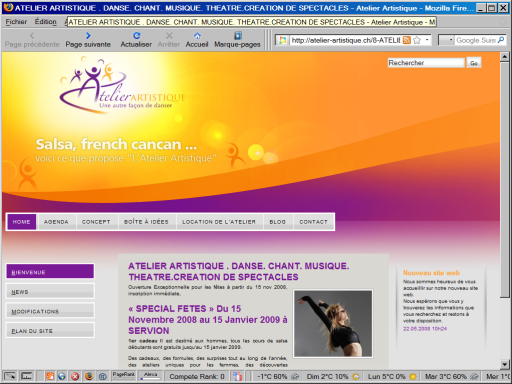This screenshot has width=512, height=384.
Task: Start search with the magnifier icon
Action: click(x=501, y=40)
